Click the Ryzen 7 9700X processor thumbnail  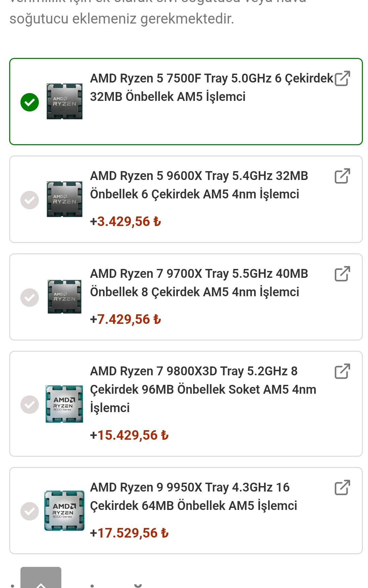click(x=64, y=297)
